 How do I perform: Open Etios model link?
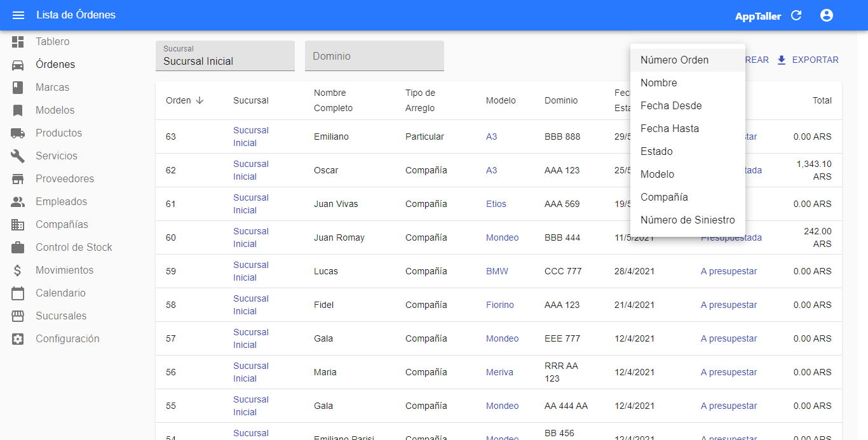(x=496, y=204)
